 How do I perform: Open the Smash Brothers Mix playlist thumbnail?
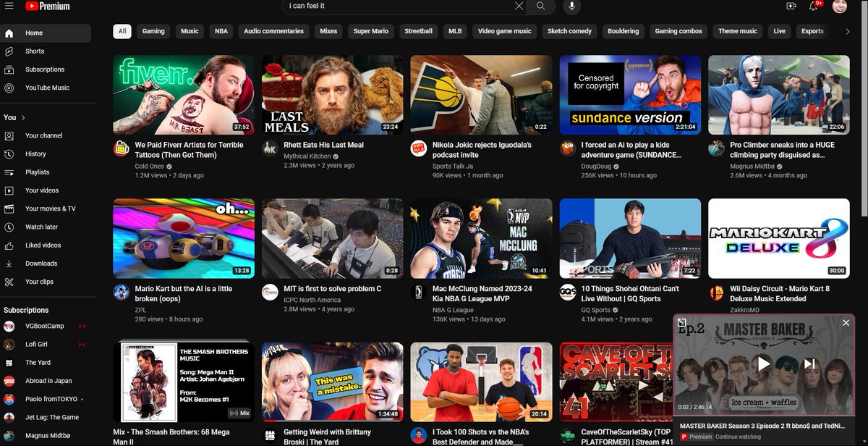point(184,382)
